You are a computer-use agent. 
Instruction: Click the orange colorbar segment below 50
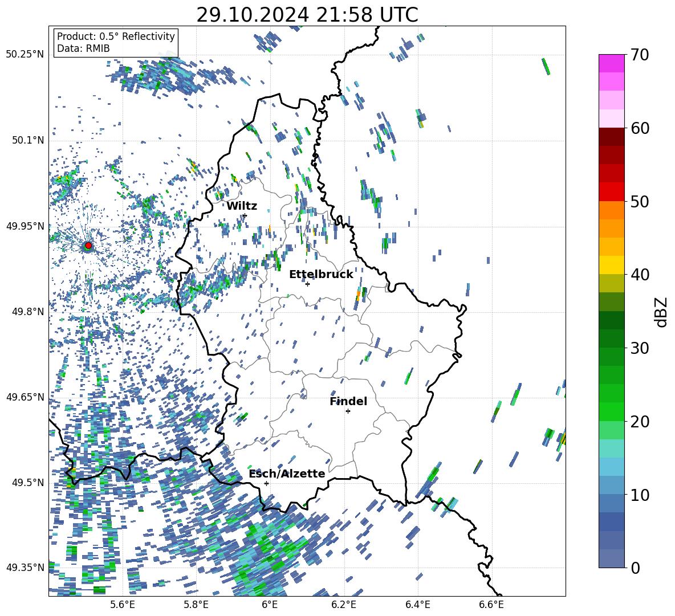pos(611,210)
